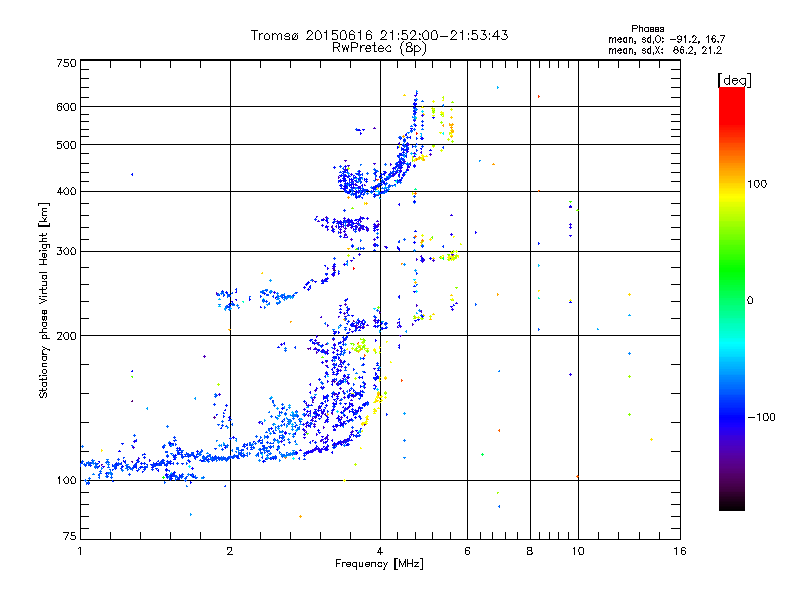Image resolution: width=800 pixels, height=600 pixels.
Task: Click the 'Phases' header text
Action: [647, 29]
